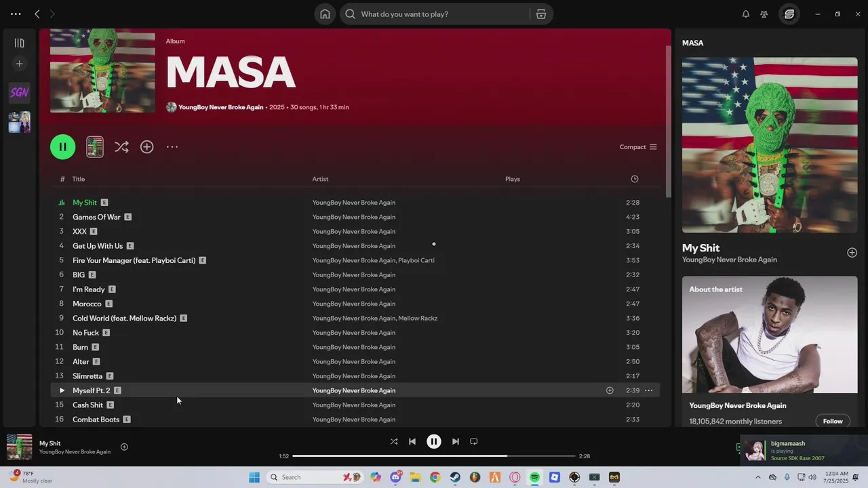Open YoungBoy Never Broke Again in album header

(x=220, y=107)
